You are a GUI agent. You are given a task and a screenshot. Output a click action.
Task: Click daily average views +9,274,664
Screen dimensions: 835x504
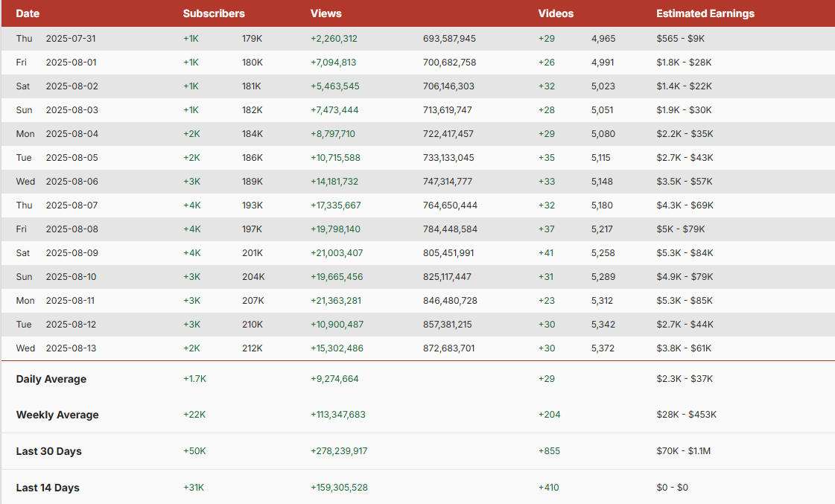[334, 379]
